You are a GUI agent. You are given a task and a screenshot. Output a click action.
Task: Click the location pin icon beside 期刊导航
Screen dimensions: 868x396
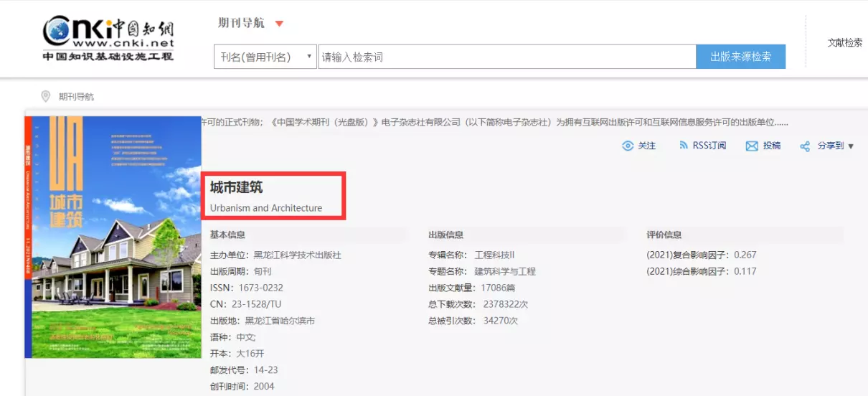click(x=46, y=96)
